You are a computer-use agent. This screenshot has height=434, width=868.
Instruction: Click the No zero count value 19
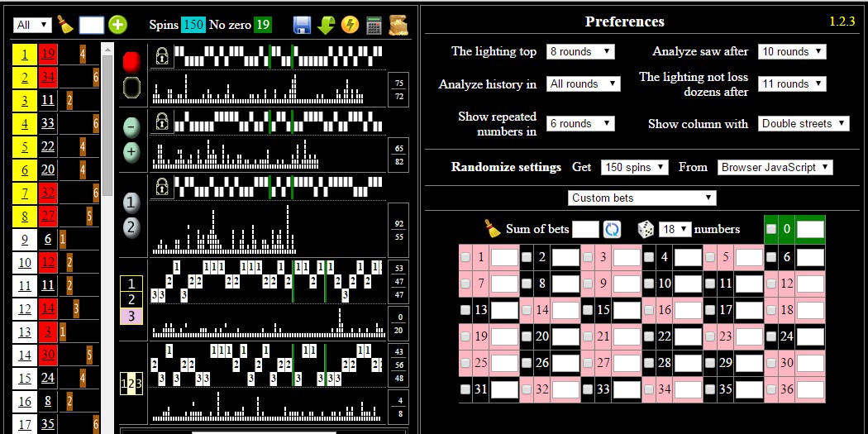pos(263,25)
